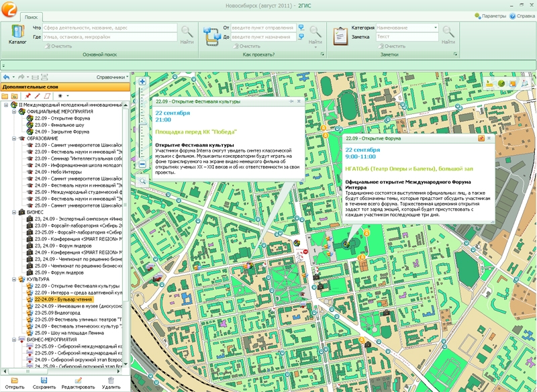
Task: Click the Где location field
Action: [x=109, y=37]
